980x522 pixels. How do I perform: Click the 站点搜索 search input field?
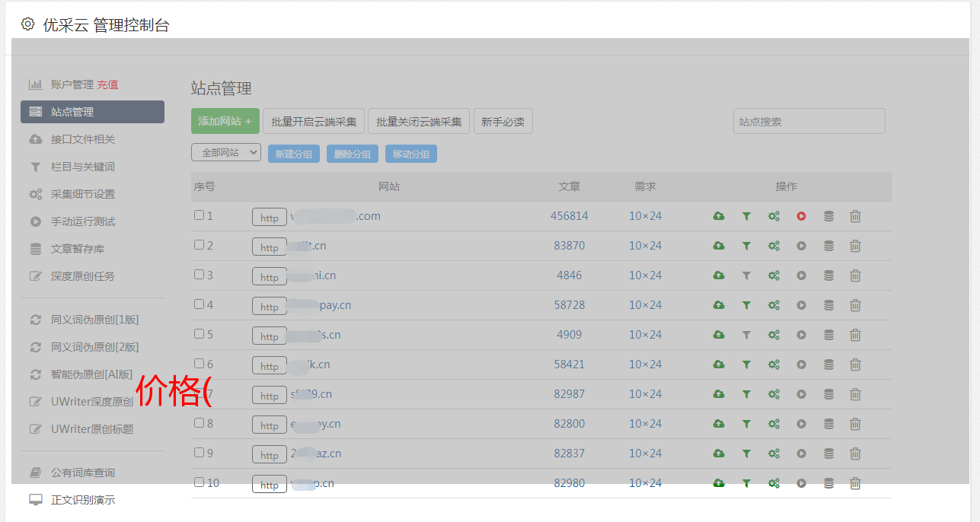click(809, 121)
